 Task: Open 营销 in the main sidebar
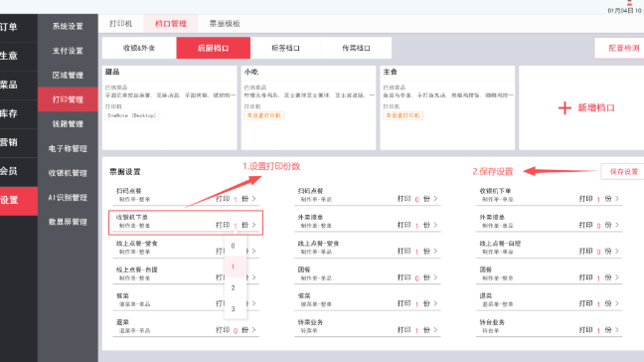click(19, 142)
